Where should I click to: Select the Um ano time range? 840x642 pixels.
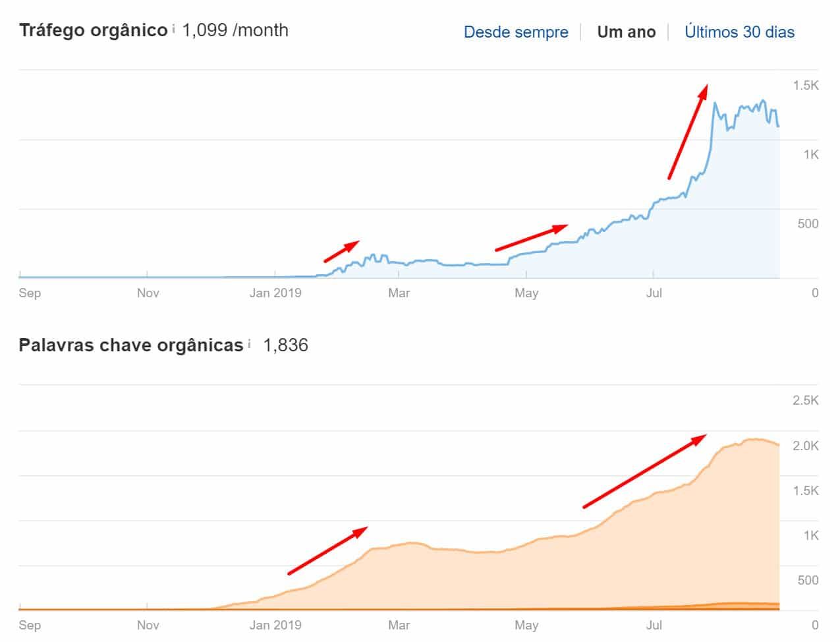(626, 32)
